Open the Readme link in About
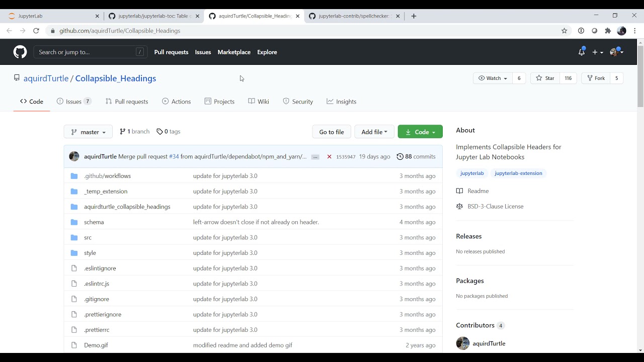The width and height of the screenshot is (644, 362). click(478, 191)
